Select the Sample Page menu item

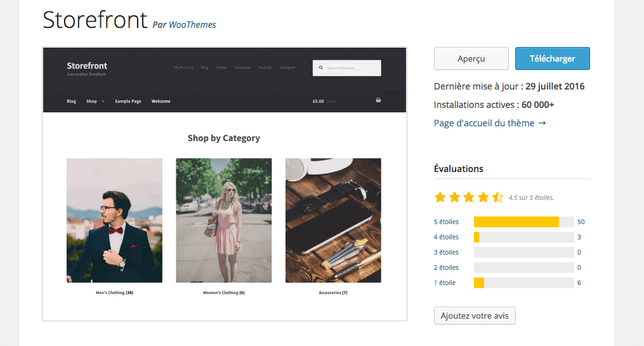(x=128, y=101)
